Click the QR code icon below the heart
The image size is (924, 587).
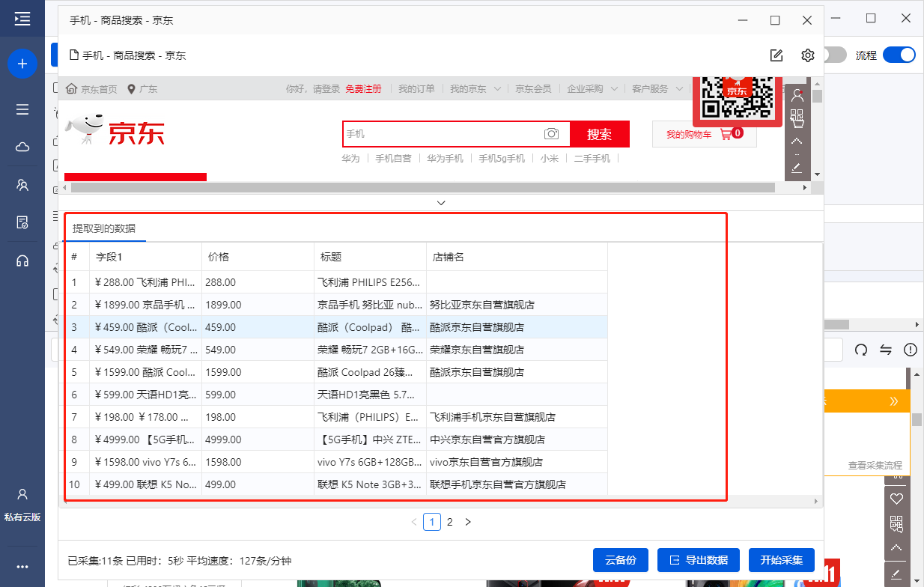896,523
